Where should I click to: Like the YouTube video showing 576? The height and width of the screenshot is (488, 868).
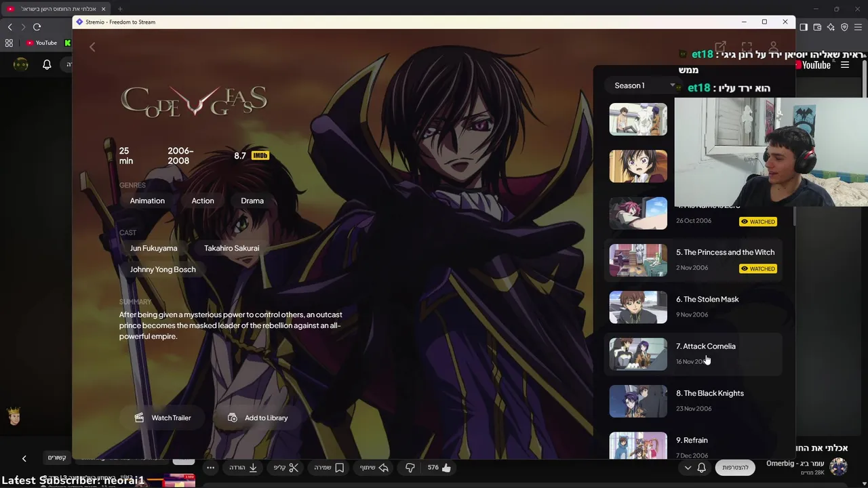[x=439, y=468]
